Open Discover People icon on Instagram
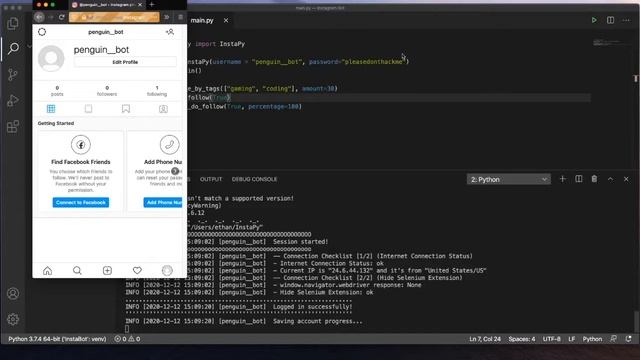 click(x=170, y=32)
